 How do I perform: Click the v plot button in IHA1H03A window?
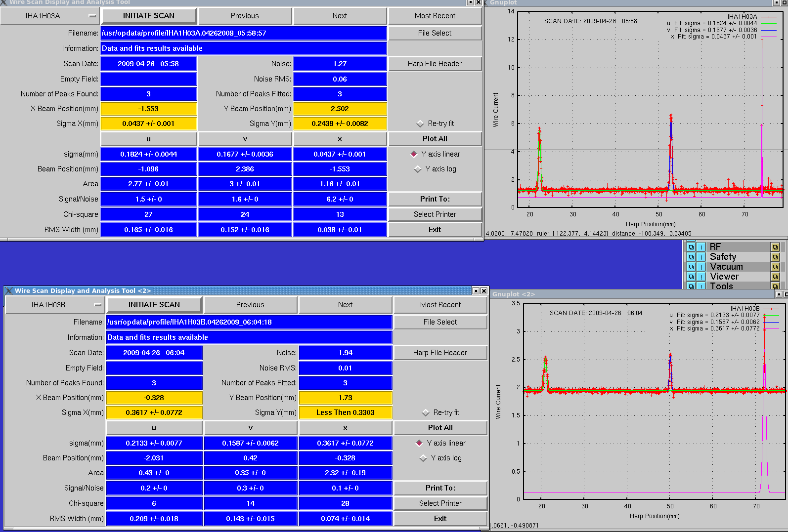245,139
